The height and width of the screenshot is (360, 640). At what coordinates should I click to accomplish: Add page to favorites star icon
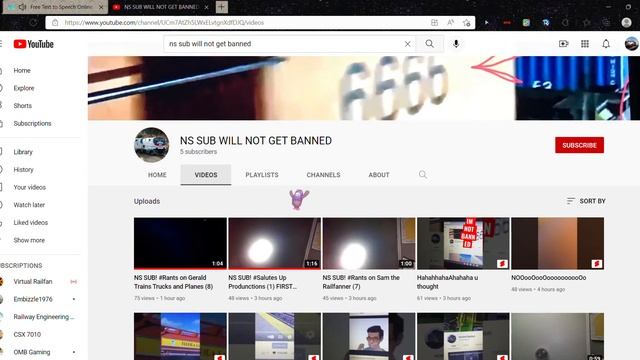[467, 22]
